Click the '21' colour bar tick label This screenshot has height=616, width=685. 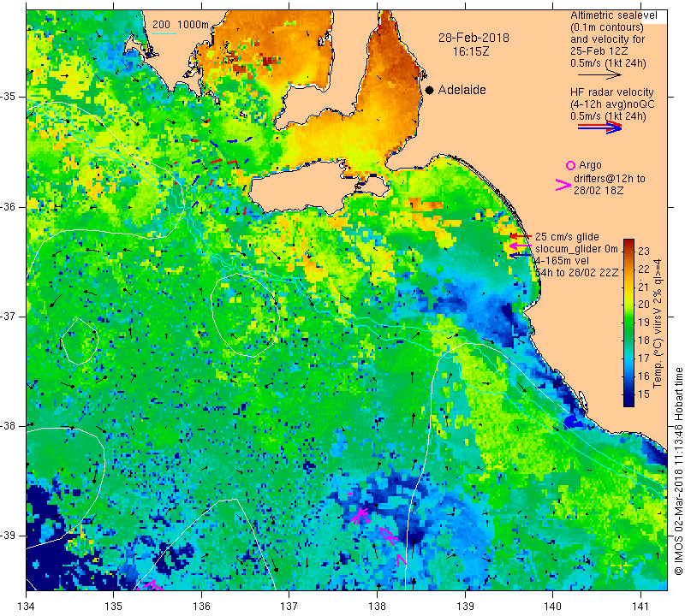[x=643, y=287]
